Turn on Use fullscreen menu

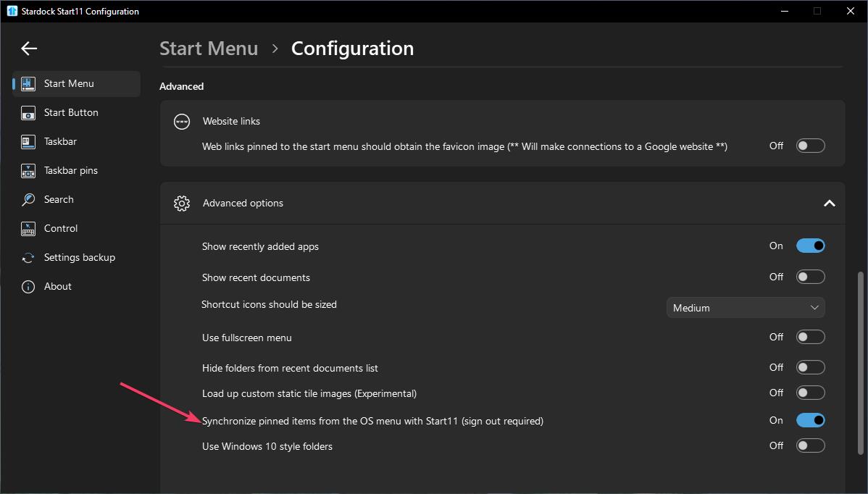(x=810, y=337)
